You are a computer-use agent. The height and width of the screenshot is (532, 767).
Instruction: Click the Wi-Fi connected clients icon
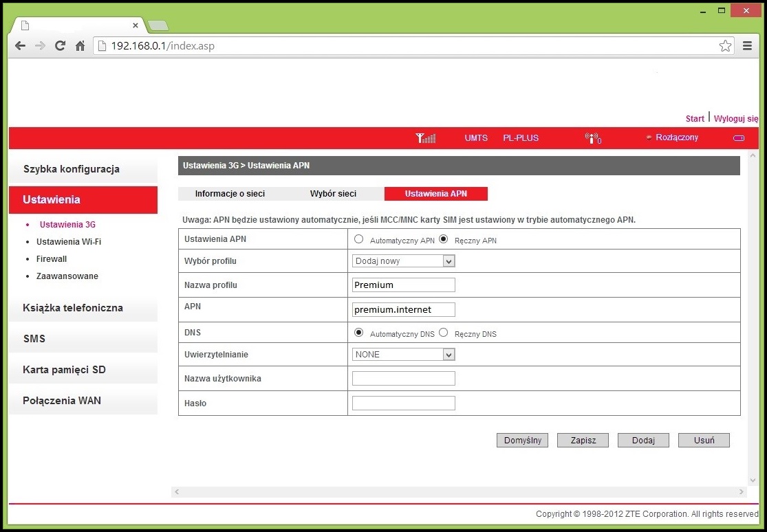pos(593,138)
